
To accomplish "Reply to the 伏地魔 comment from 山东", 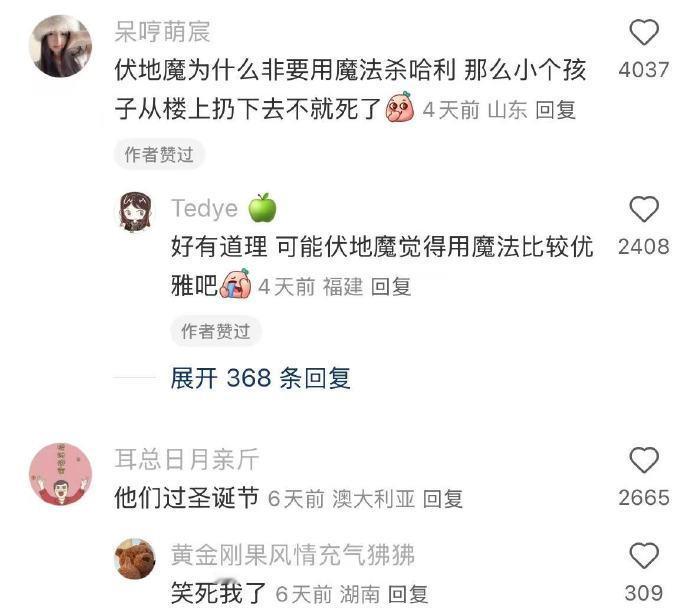I will click(555, 110).
